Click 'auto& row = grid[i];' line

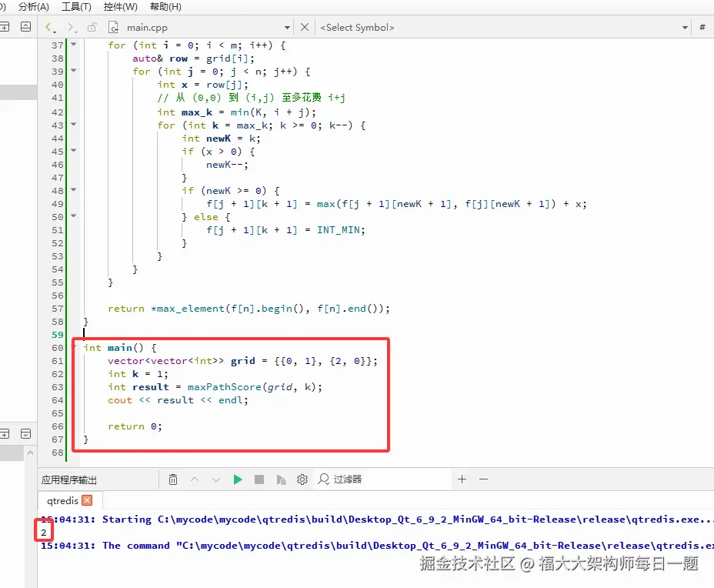pos(194,58)
